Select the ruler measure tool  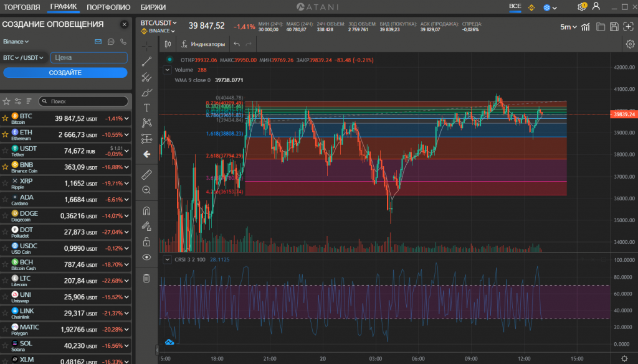pos(146,174)
